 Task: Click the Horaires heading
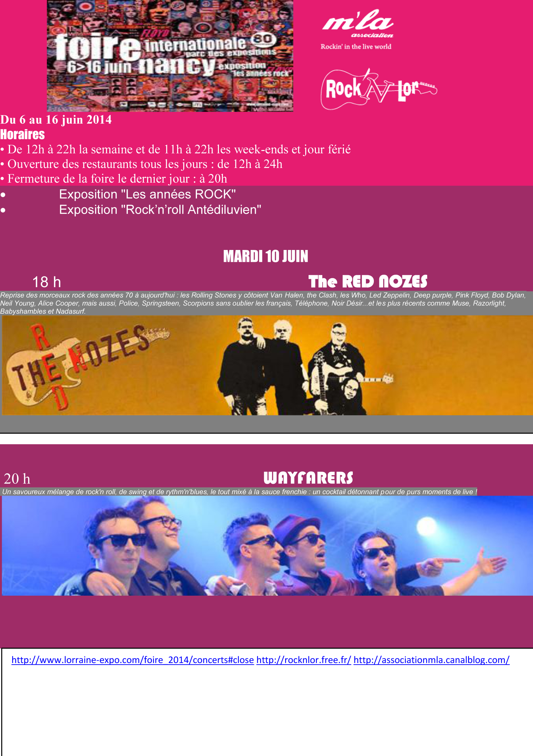[22, 135]
